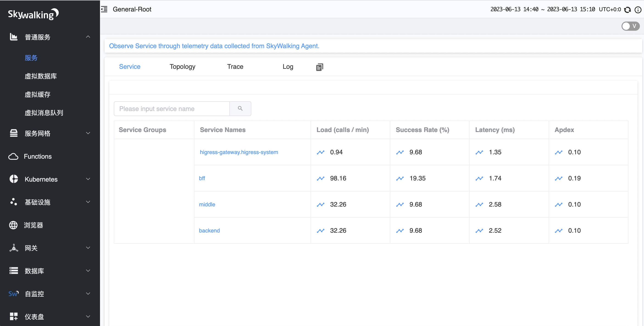Click the SkyWalking logo
Viewport: 644px width, 326px height.
point(33,14)
